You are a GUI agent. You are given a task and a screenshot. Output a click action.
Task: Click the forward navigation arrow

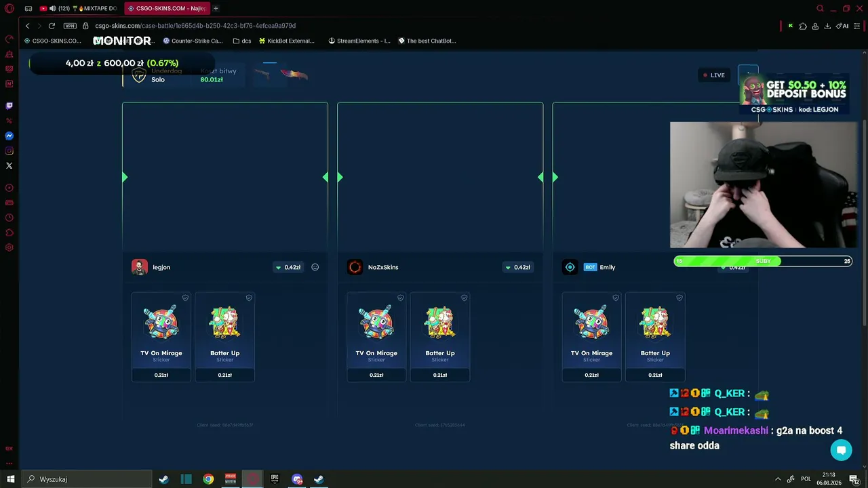tap(39, 26)
